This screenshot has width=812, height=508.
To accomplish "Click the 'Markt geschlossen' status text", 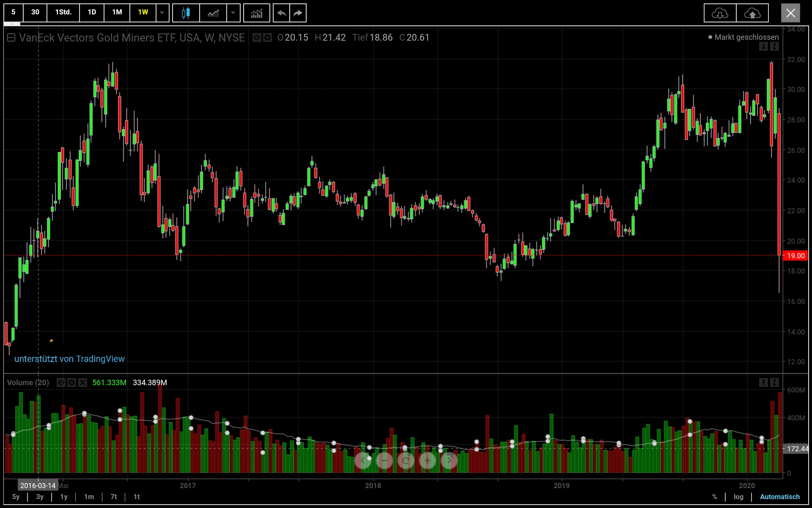I will (746, 37).
